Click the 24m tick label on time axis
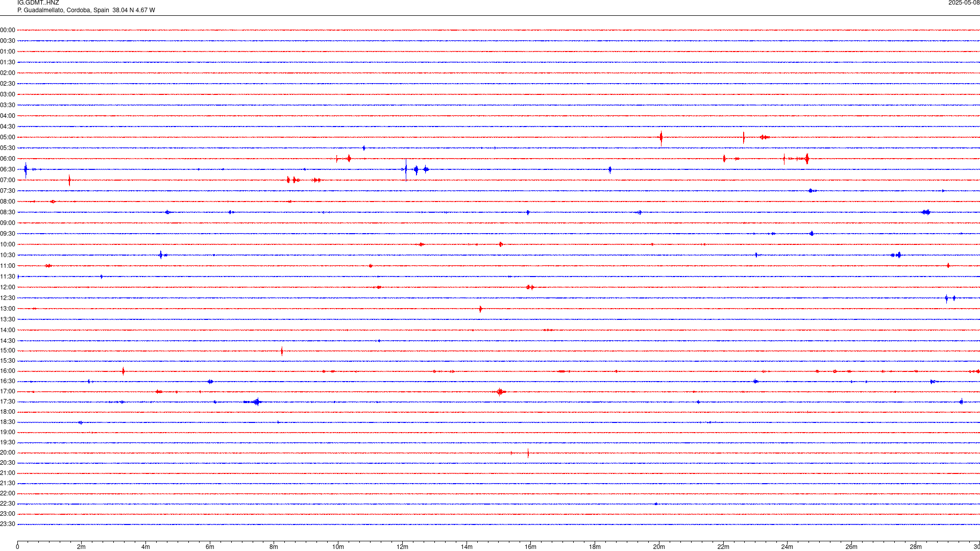 (787, 547)
